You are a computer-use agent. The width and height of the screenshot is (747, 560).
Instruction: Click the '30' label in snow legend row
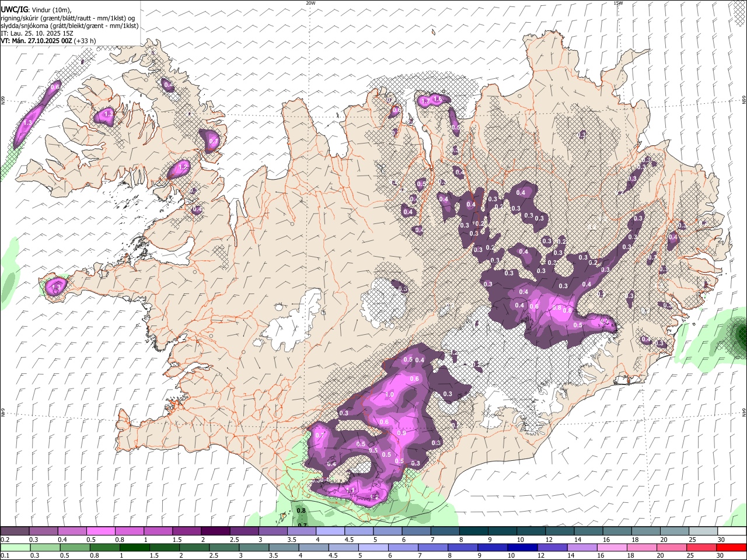click(722, 539)
